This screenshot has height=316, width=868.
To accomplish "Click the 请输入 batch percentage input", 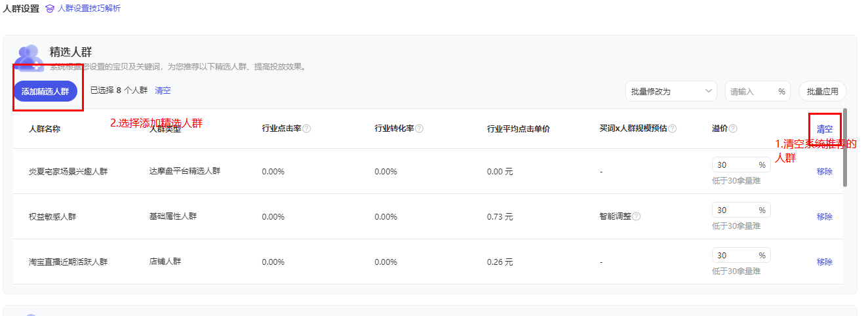I will point(753,92).
